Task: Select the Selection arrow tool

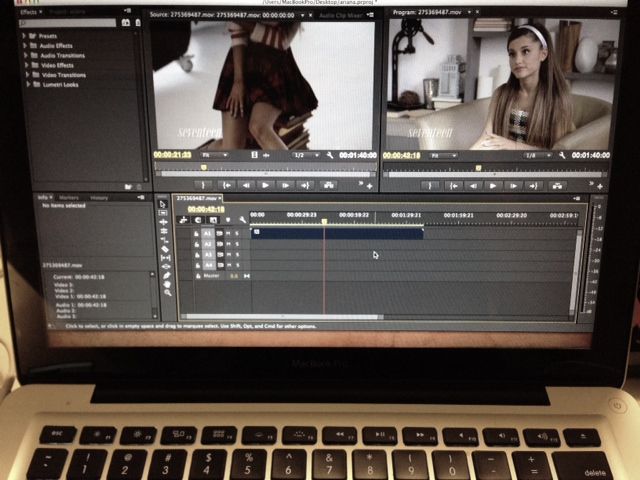Action: coord(163,204)
